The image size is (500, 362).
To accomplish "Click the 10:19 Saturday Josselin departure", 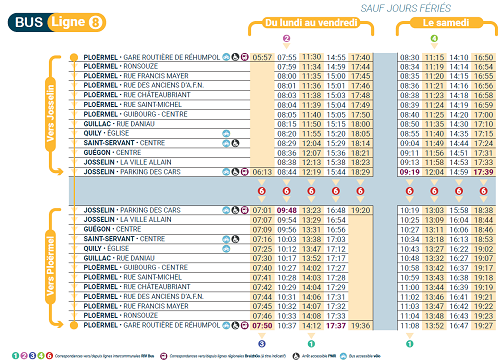I will (410, 210).
